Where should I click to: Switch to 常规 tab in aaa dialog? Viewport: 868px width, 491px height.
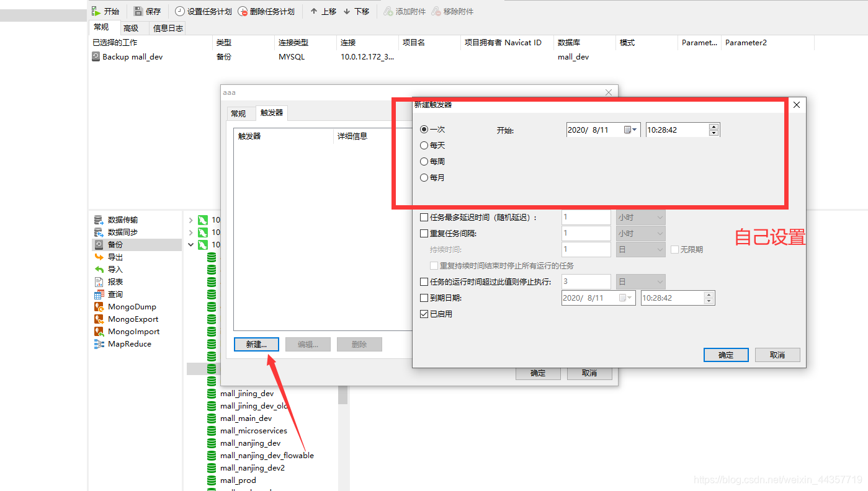238,113
